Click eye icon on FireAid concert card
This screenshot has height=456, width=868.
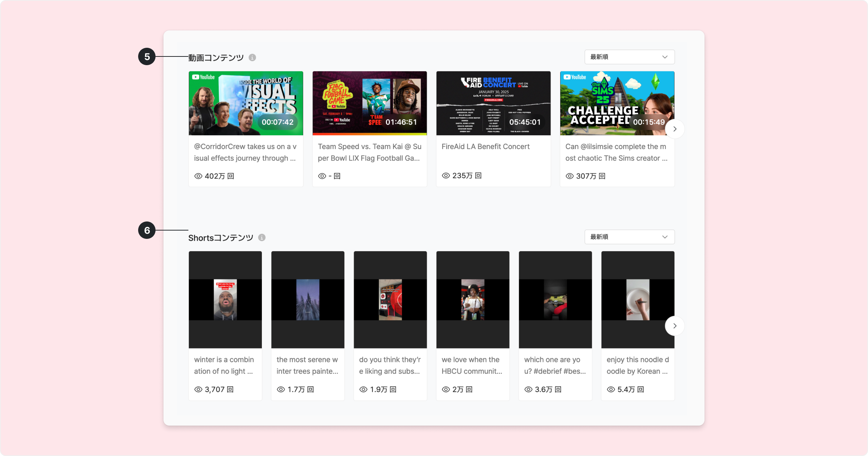[x=446, y=176]
